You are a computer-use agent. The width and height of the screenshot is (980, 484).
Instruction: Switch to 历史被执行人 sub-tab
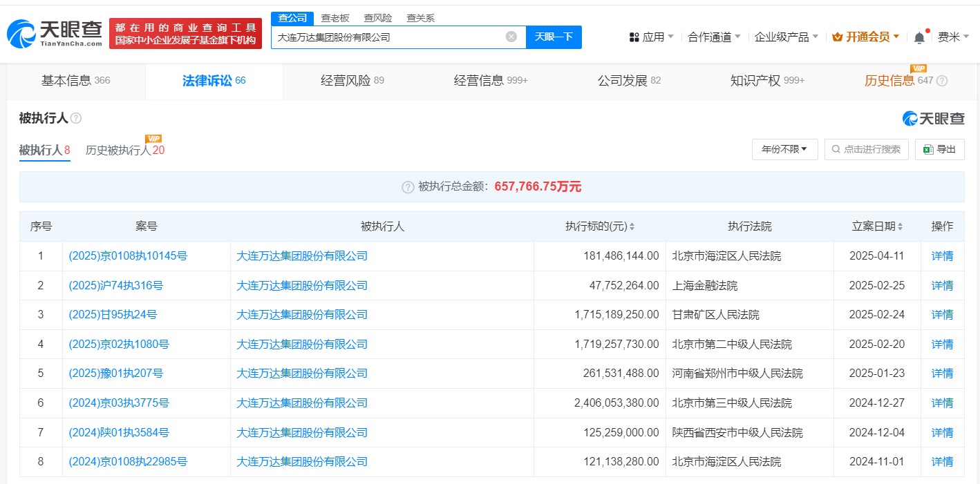124,150
